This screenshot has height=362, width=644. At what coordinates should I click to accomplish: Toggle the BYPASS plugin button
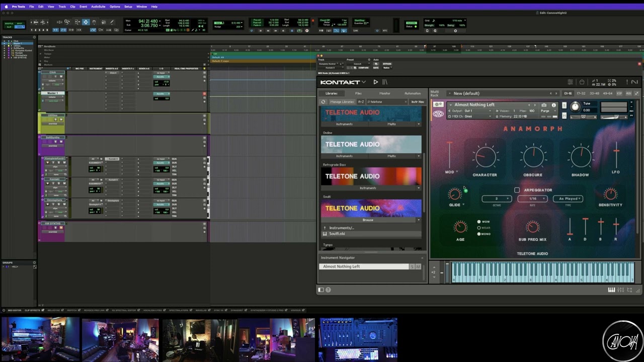[387, 64]
